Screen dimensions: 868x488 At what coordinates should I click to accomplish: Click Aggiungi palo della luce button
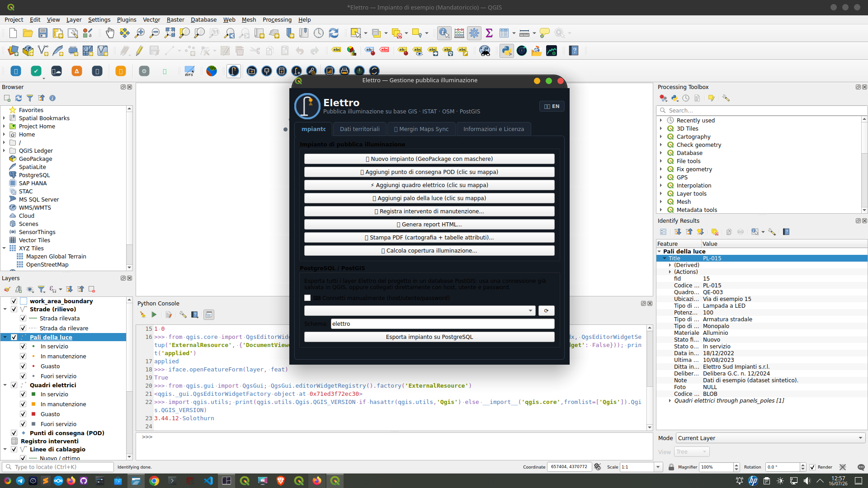coord(429,198)
